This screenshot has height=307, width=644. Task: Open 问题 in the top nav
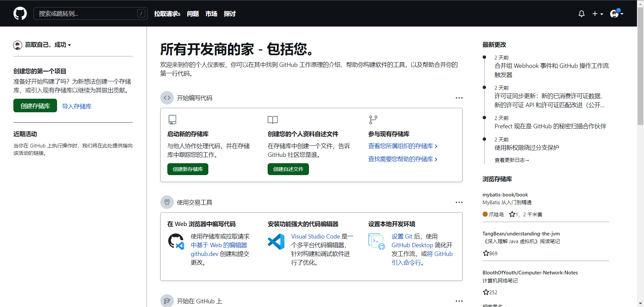[193, 14]
